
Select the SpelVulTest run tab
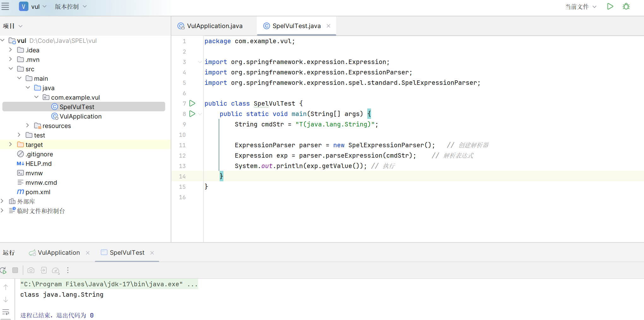tap(127, 253)
